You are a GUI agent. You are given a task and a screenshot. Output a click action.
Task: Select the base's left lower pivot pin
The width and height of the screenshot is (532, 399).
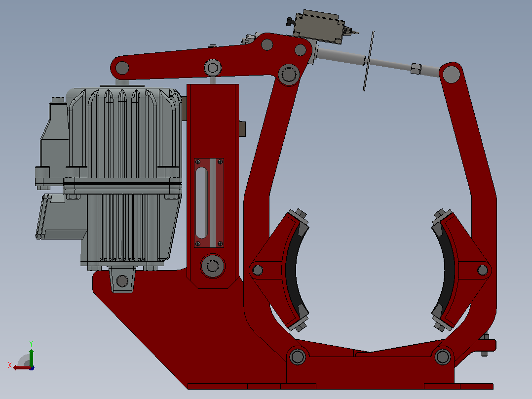tap(298, 357)
